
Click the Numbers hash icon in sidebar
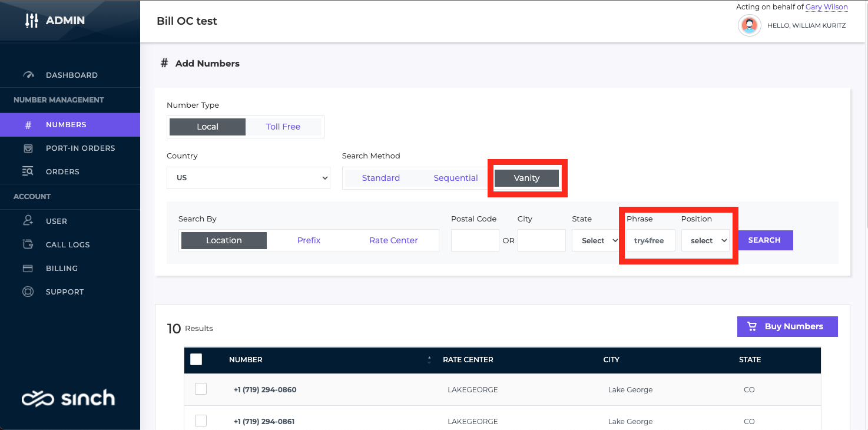28,125
